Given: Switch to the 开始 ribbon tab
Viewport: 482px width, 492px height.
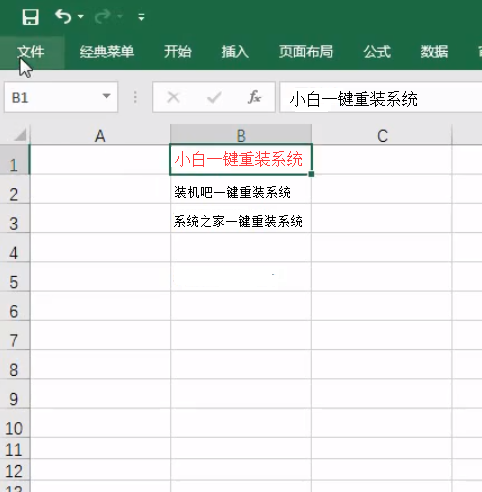Looking at the screenshot, I should 178,52.
